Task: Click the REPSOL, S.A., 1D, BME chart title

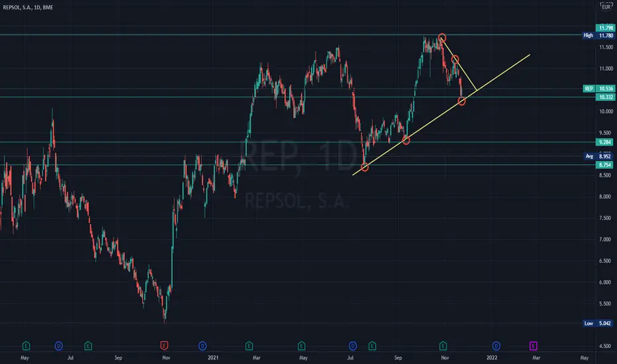Action: (28, 7)
